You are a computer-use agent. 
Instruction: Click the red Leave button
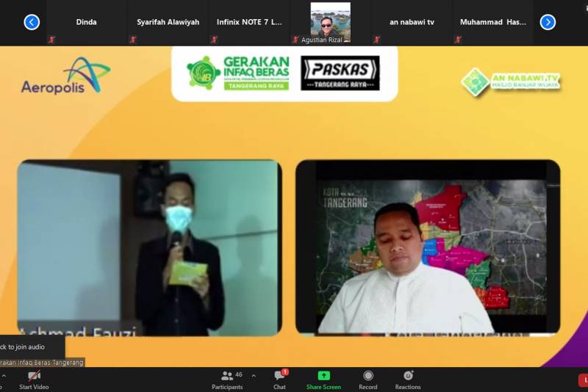[583, 380]
